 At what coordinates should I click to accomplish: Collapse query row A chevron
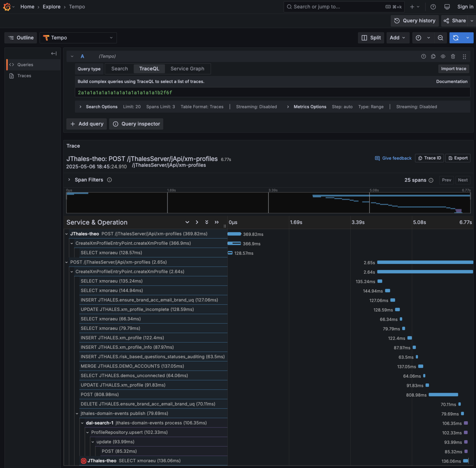coord(72,56)
